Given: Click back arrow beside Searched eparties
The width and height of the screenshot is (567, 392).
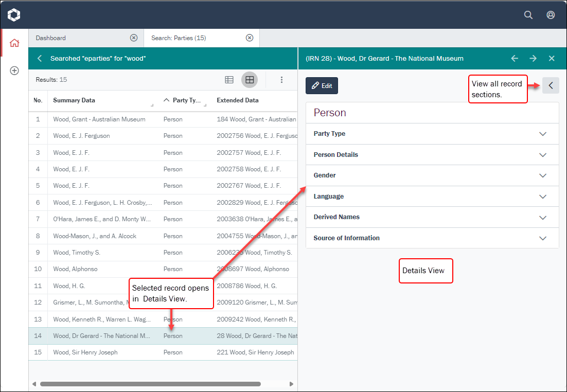Looking at the screenshot, I should (x=40, y=59).
